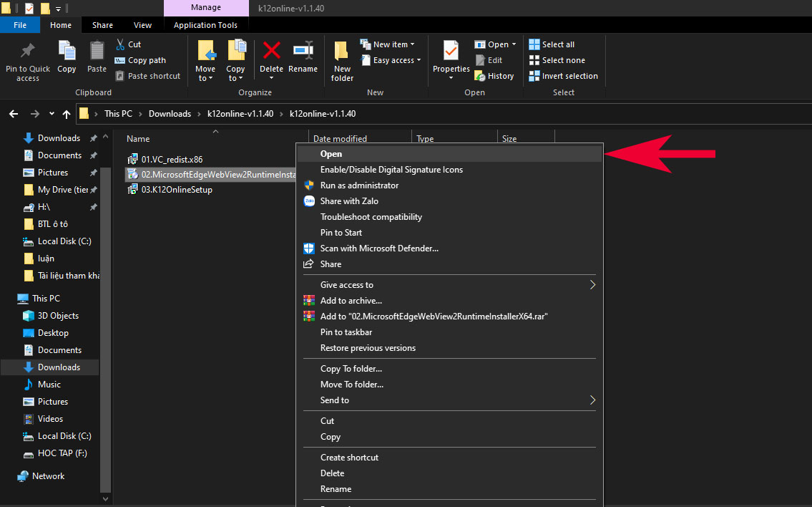Select the 03.K12OnlineSetup file

pos(176,190)
